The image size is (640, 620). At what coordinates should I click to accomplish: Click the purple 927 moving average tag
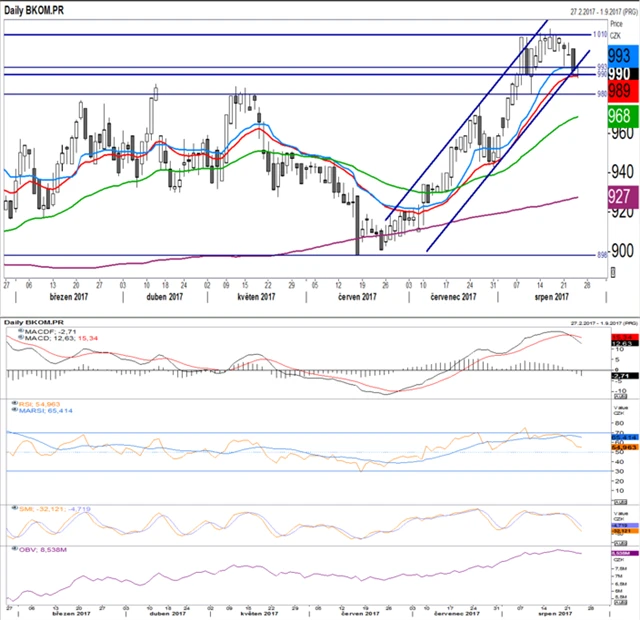pos(618,197)
